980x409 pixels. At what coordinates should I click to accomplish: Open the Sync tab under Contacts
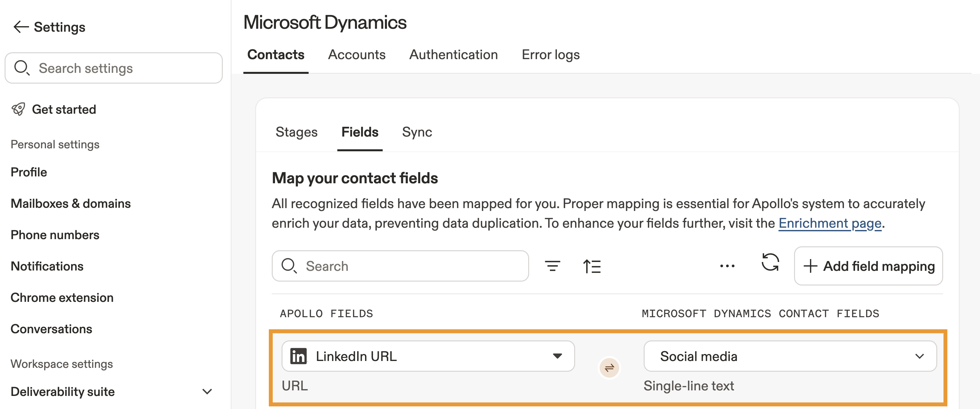tap(417, 132)
